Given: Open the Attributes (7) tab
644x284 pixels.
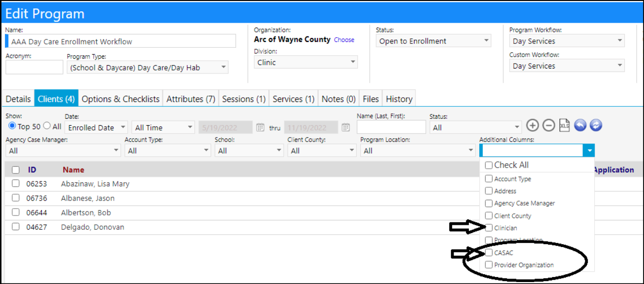Looking at the screenshot, I should tap(191, 99).
